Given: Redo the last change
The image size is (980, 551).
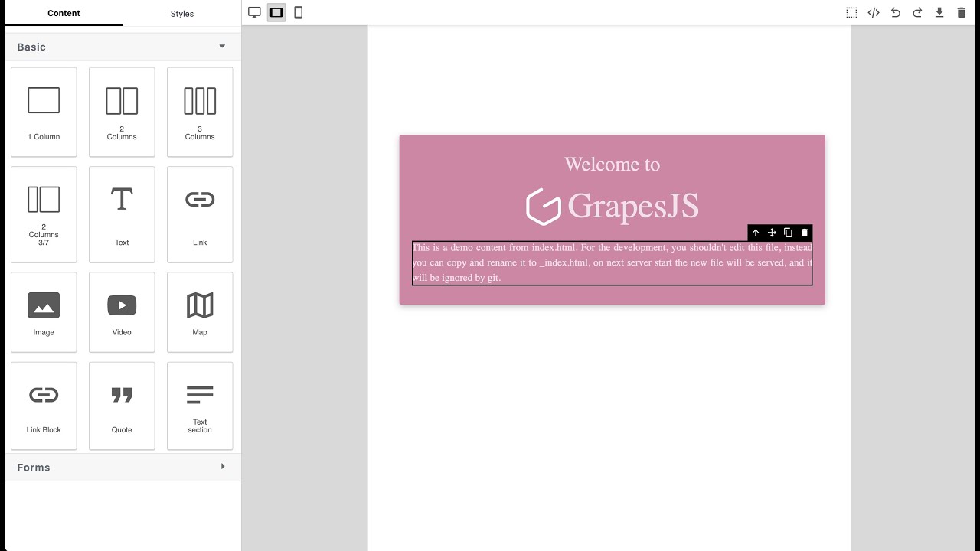Looking at the screenshot, I should tap(917, 12).
